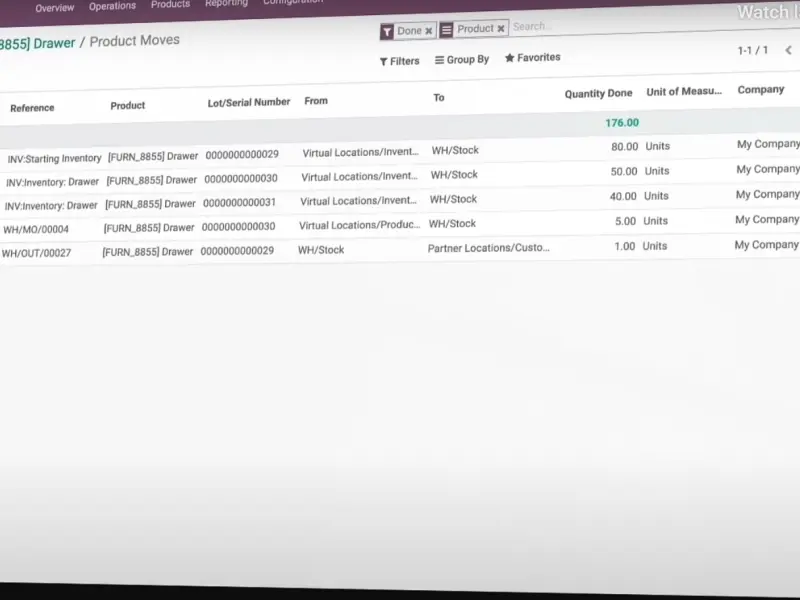
Task: Open the Overview menu
Action: [x=55, y=7]
